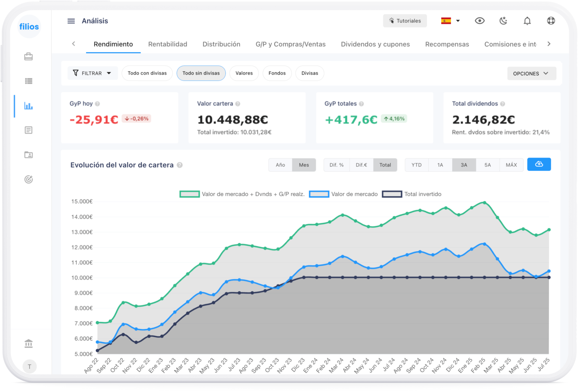Select the Año period toggle
This screenshot has width=578, height=392.
(x=280, y=165)
